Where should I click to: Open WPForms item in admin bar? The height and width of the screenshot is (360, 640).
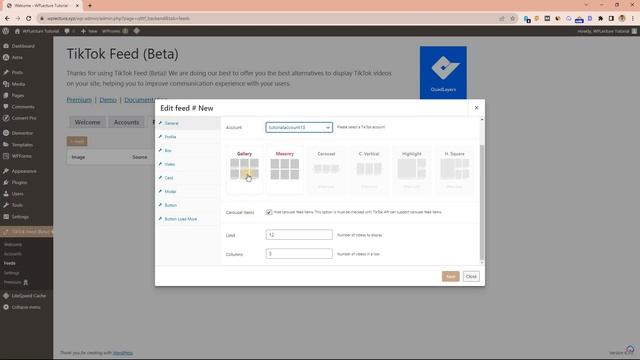(x=115, y=31)
